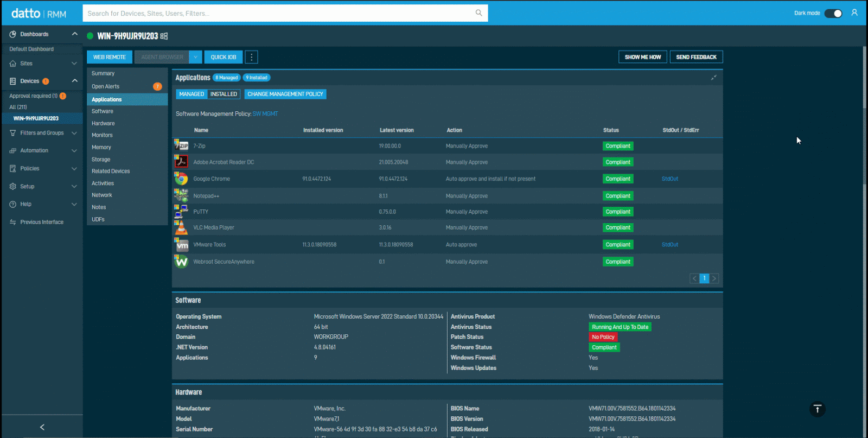Sort by Latest version column header
The height and width of the screenshot is (438, 868).
[x=397, y=130]
